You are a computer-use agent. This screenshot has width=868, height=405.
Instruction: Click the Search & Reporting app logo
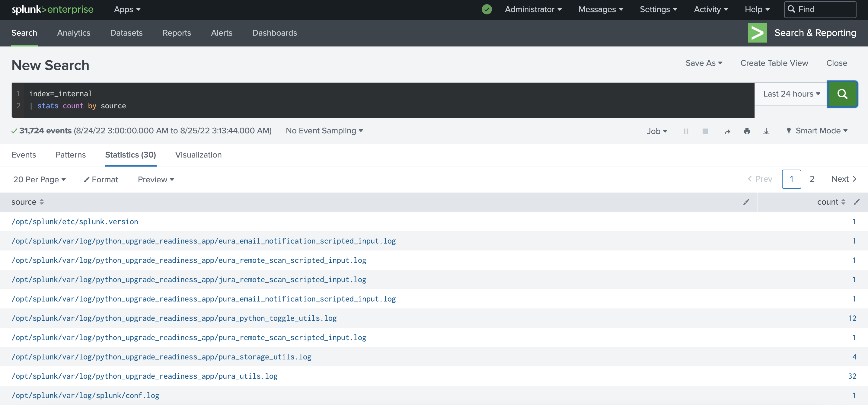(x=757, y=33)
